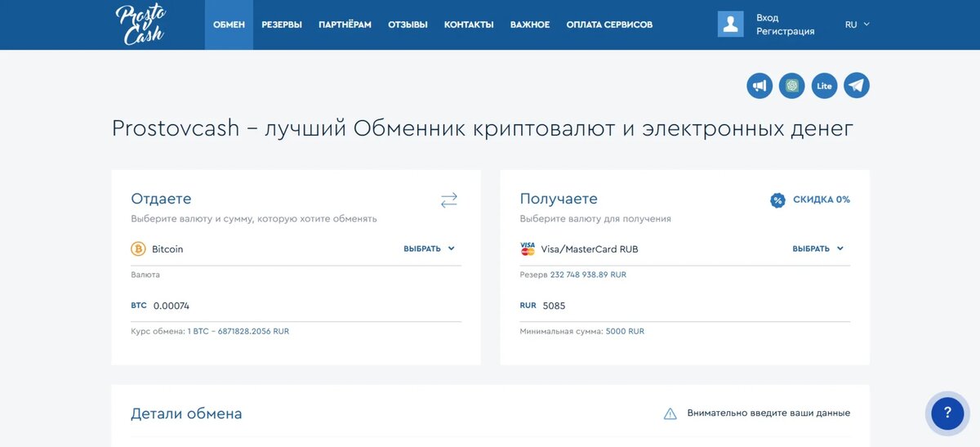
Task: Open the megaphone announcements icon
Action: (759, 86)
